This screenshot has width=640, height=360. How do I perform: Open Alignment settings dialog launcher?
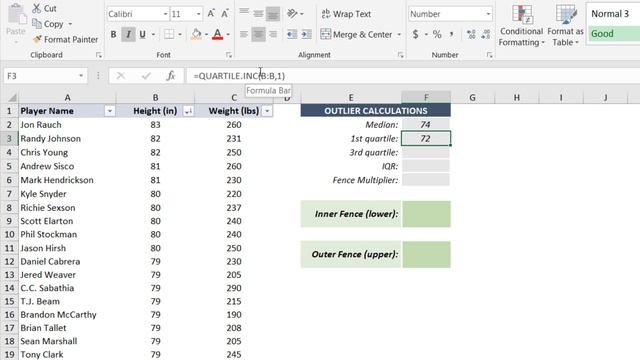(400, 55)
